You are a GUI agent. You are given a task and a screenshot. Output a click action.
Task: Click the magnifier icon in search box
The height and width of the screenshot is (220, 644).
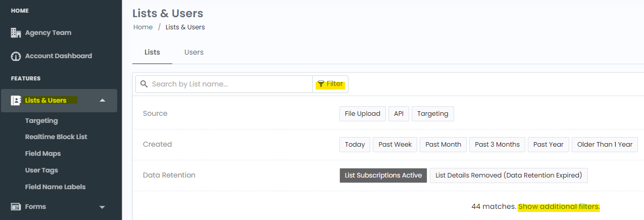point(144,84)
